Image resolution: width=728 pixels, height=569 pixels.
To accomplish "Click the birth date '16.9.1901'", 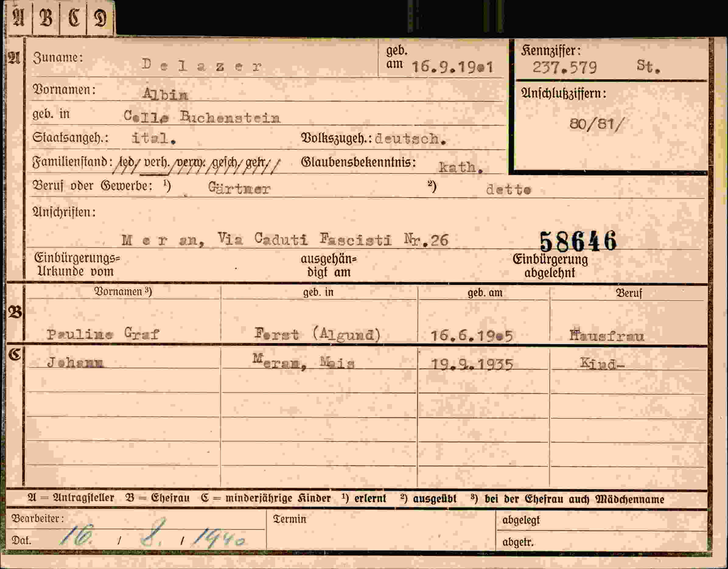I will coord(453,67).
